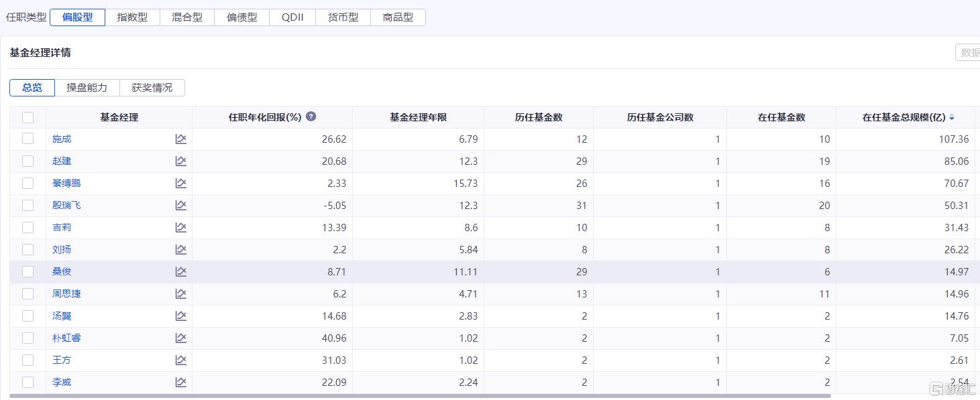Check the checkbox for 桑俊's row

[28, 271]
